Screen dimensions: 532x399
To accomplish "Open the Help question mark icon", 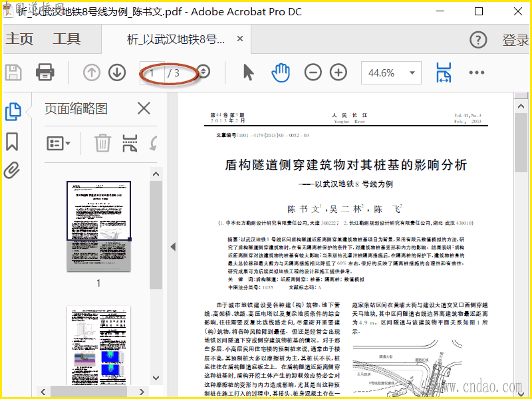I will pyautogui.click(x=478, y=40).
